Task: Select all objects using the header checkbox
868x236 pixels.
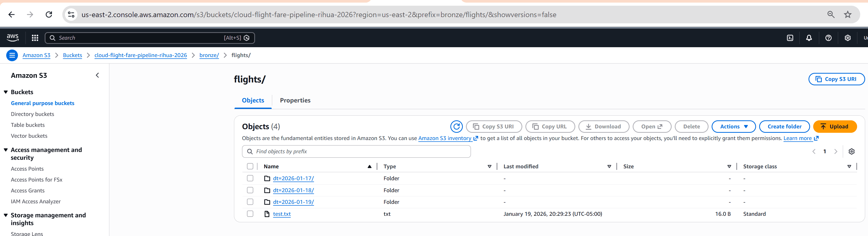Action: [x=250, y=166]
